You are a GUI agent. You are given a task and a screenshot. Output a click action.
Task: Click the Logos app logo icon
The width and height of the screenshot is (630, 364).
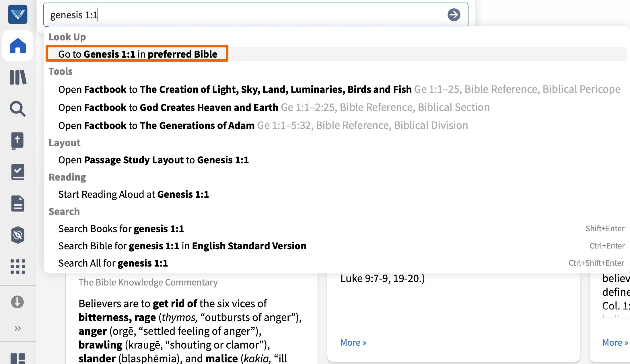[18, 14]
